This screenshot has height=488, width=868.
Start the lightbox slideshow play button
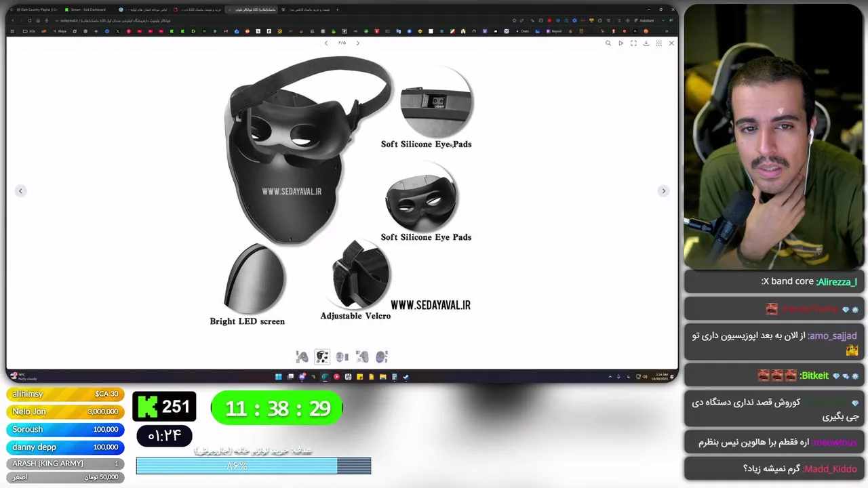(x=620, y=43)
